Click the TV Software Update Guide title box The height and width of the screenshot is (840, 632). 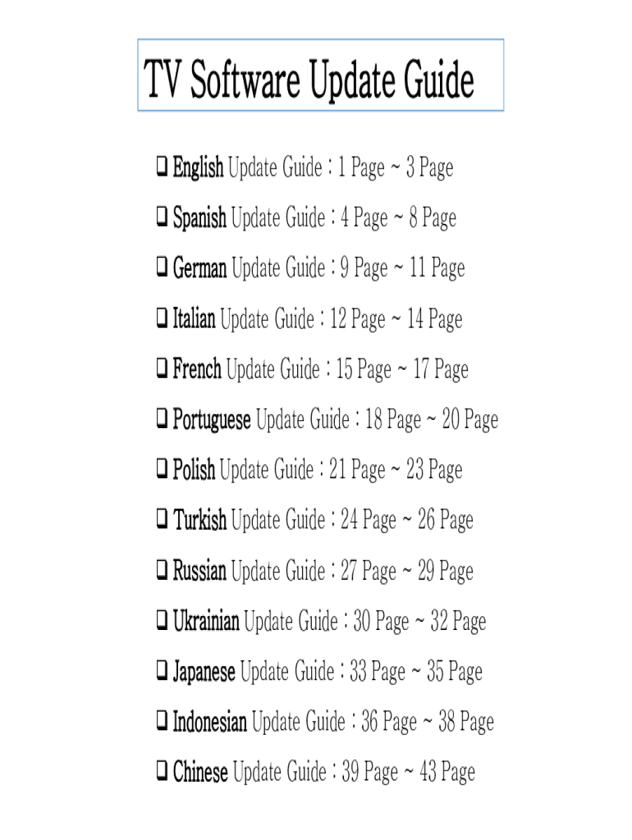[320, 75]
